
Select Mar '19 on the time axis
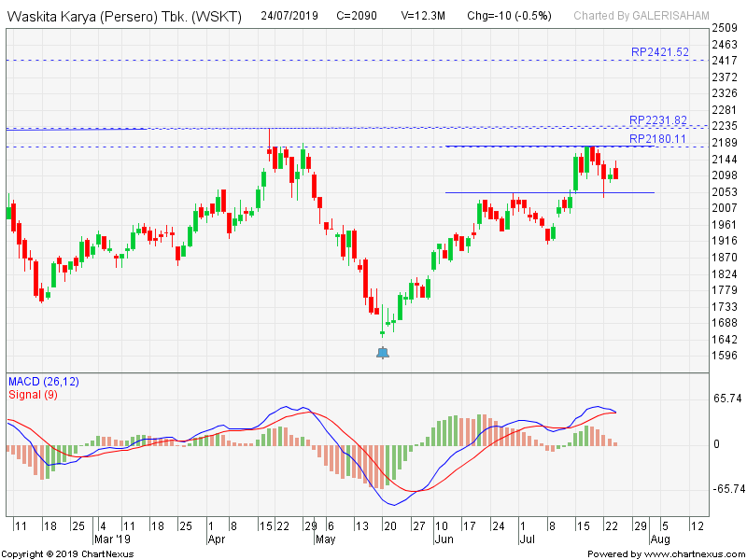(x=114, y=539)
